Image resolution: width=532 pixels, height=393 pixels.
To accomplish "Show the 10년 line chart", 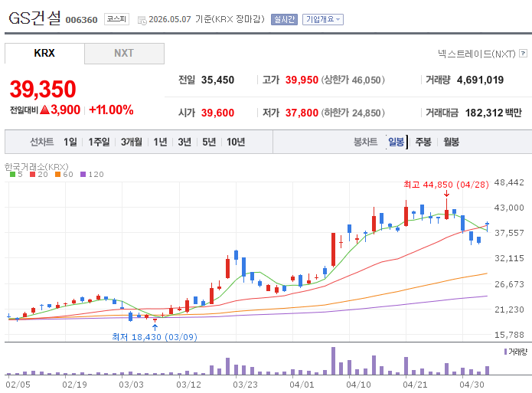I will (x=236, y=142).
